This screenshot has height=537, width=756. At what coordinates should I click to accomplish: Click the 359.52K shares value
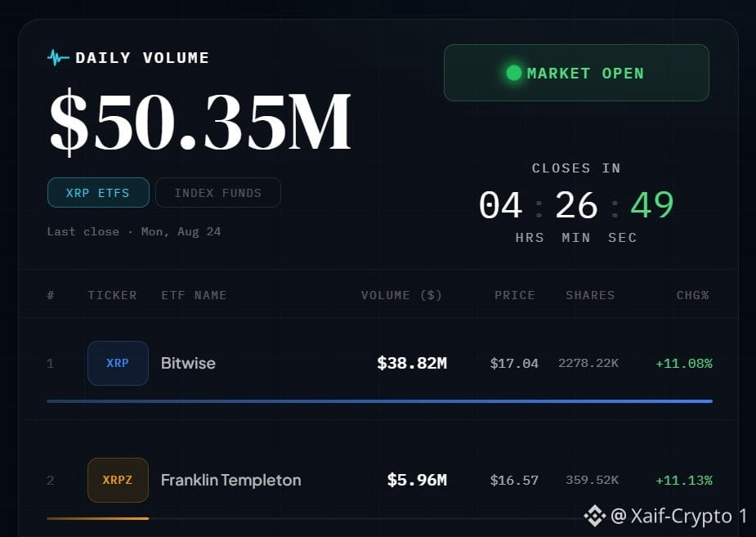click(592, 480)
